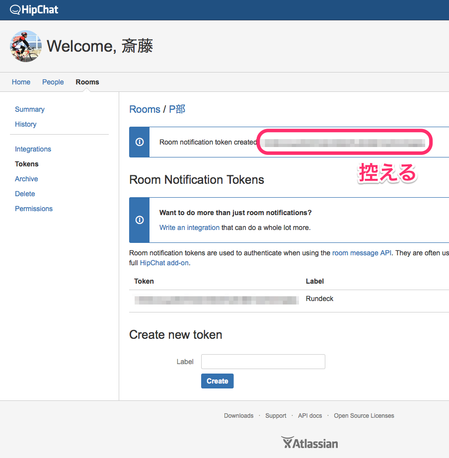This screenshot has width=449, height=458.
Task: Click the Label column header
Action: 315,281
